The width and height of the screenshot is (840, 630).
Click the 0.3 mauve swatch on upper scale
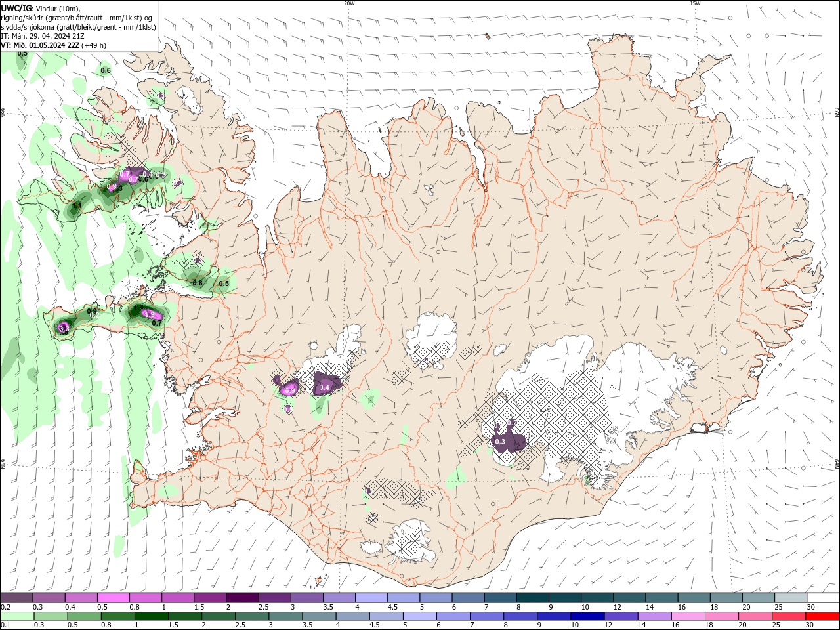pyautogui.click(x=49, y=598)
